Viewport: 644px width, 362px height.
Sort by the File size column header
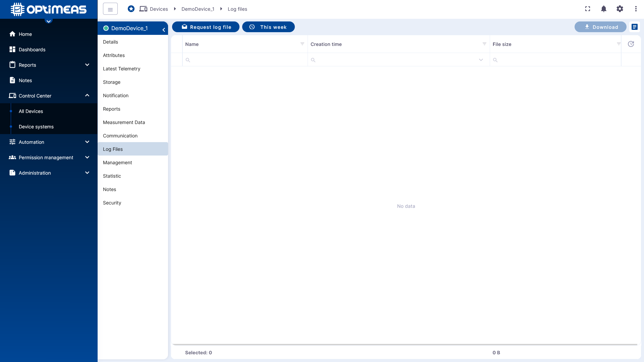point(502,44)
